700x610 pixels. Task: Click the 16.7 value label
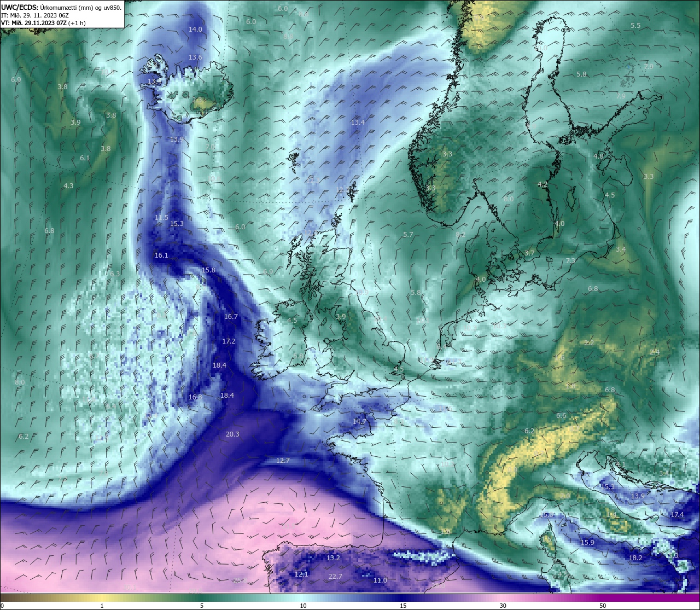point(231,317)
